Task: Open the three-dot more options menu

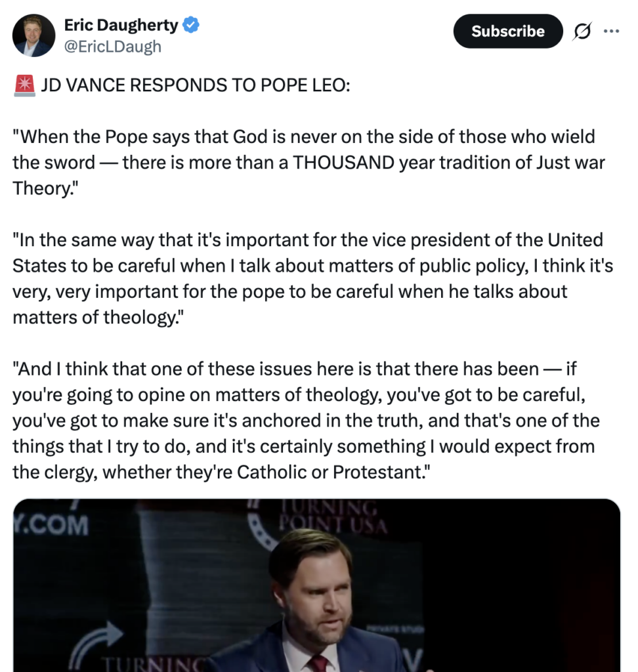Action: coord(610,31)
